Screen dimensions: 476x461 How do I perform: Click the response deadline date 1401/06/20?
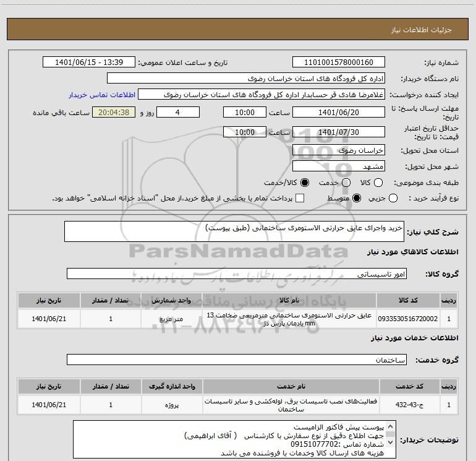[x=339, y=112]
